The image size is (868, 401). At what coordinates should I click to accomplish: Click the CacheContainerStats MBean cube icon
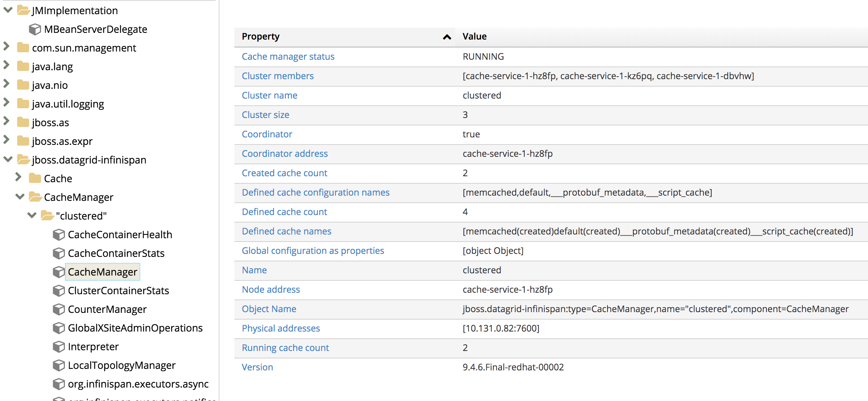click(x=59, y=253)
